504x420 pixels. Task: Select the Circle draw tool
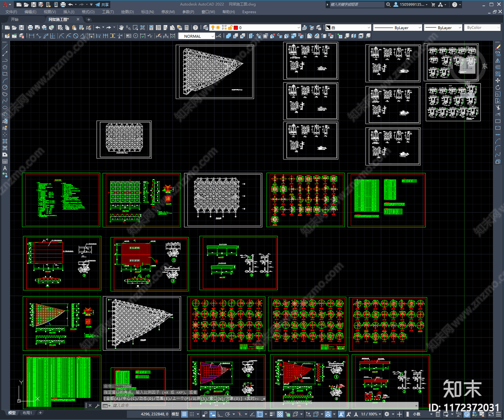[x=5, y=87]
